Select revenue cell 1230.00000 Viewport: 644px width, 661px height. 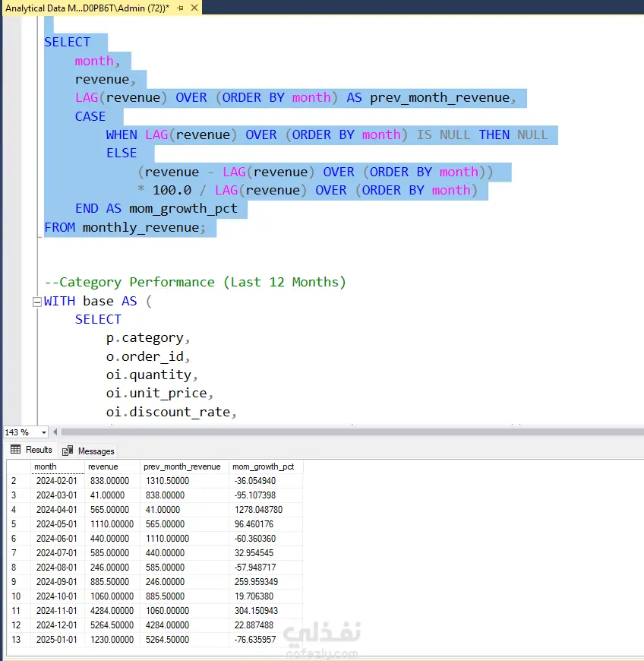112,640
